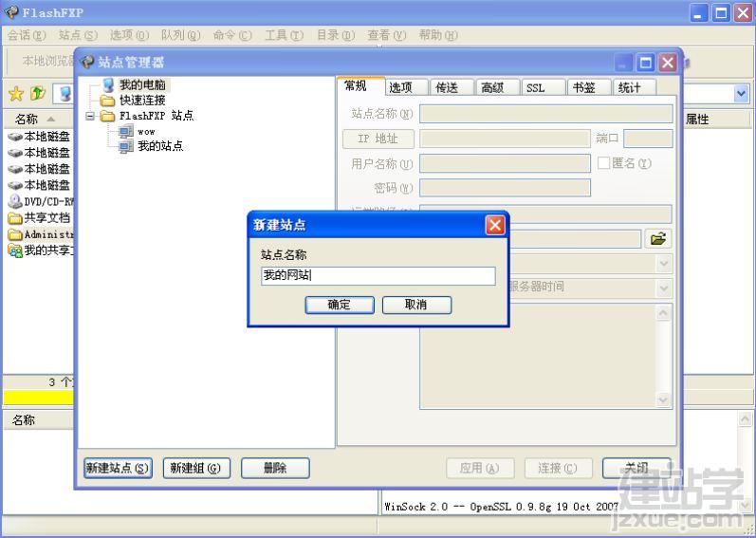Minimize the FlashFXP main window
The image size is (756, 538).
click(x=699, y=13)
